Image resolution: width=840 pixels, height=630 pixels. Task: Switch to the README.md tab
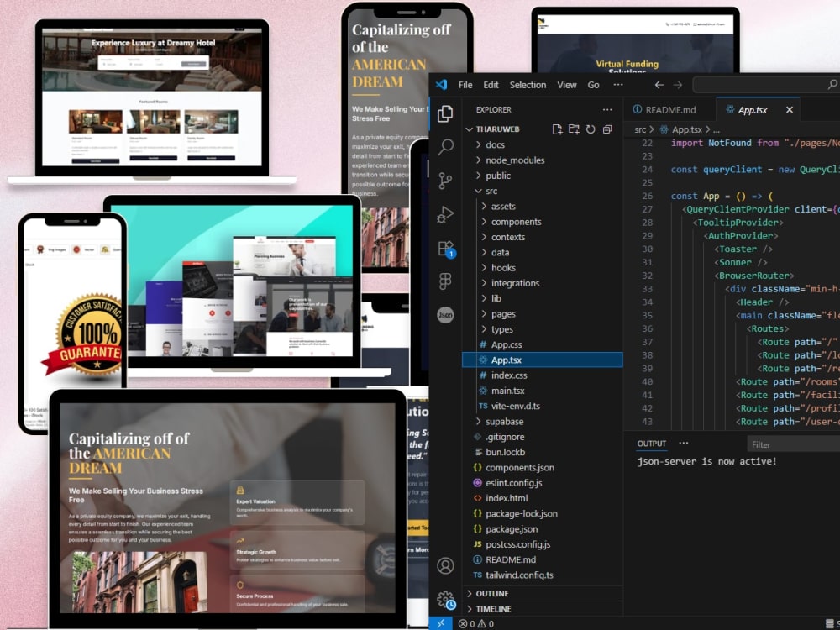[x=669, y=109]
